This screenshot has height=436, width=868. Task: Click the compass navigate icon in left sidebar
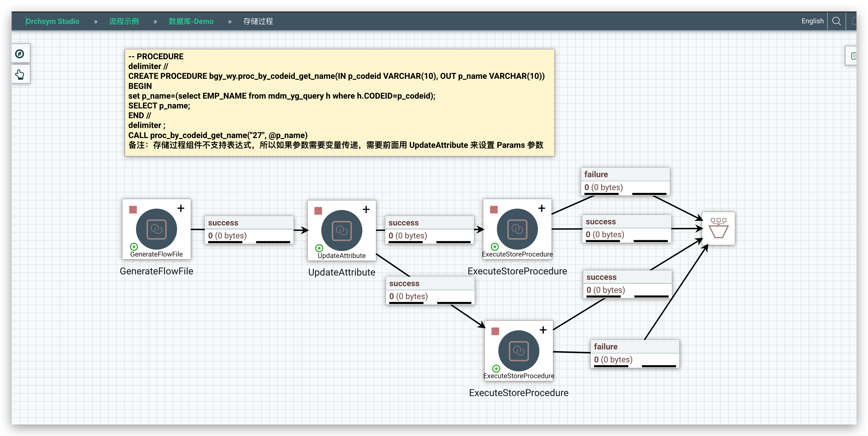pos(20,53)
